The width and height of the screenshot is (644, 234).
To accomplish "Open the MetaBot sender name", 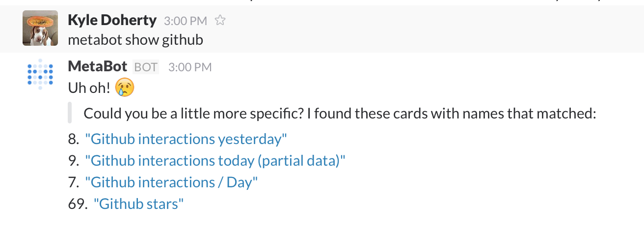I will coord(98,66).
